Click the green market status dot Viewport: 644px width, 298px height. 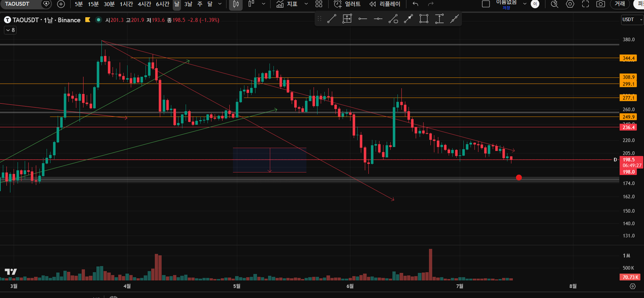(98, 20)
